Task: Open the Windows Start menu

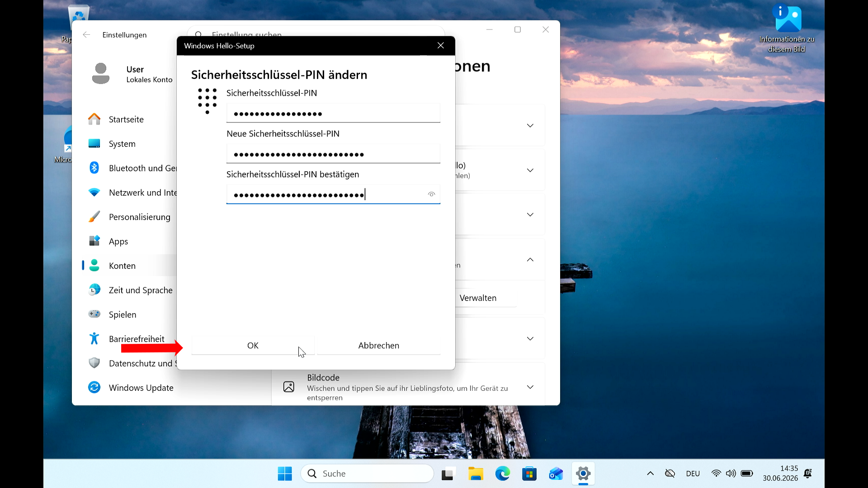Action: click(x=285, y=474)
